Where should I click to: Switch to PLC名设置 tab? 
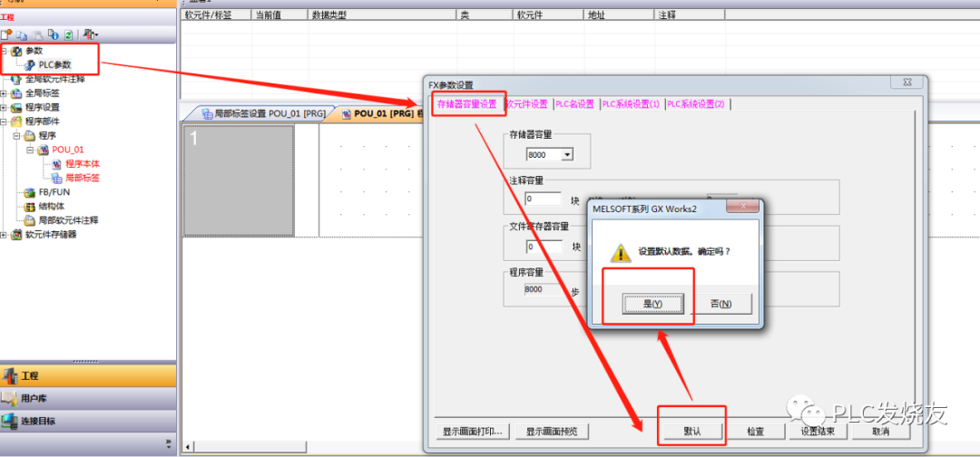pyautogui.click(x=575, y=104)
